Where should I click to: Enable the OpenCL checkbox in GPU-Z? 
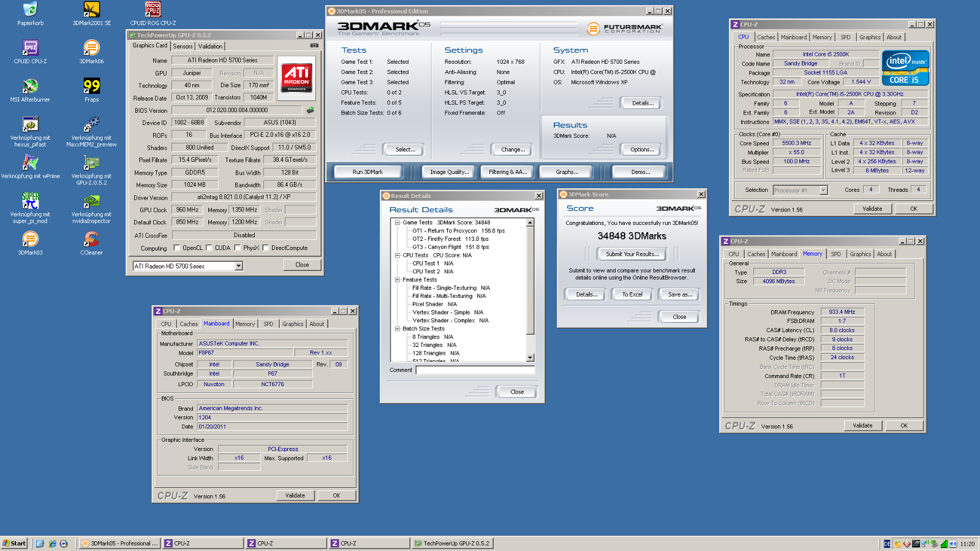[x=177, y=248]
